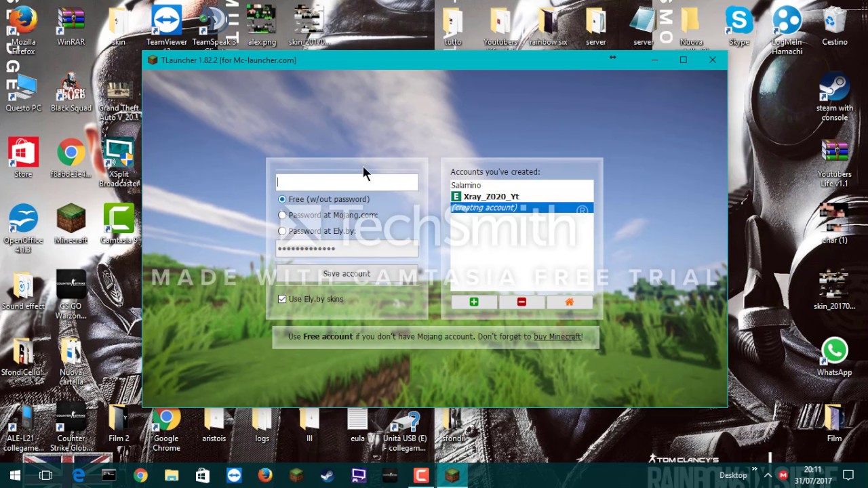Click the orange home button
Screen dimensions: 868x488
tap(569, 302)
